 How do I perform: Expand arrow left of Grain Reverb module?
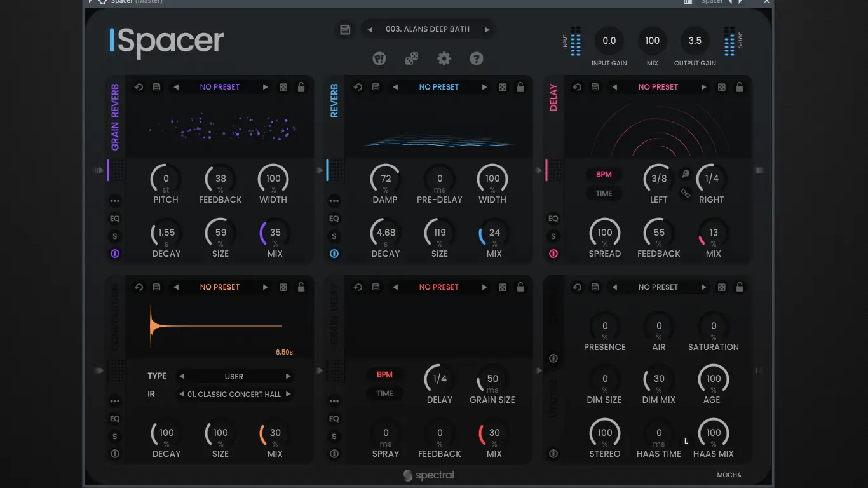pyautogui.click(x=98, y=170)
